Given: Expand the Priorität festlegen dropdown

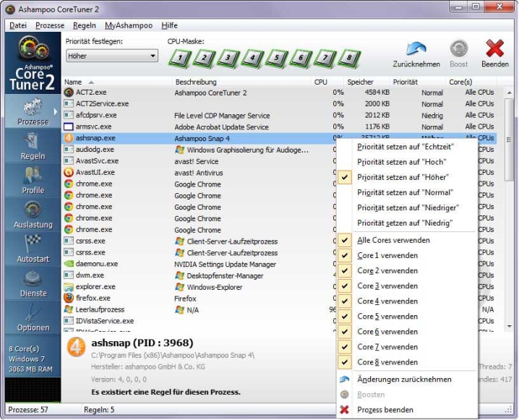Looking at the screenshot, I should click(152, 56).
